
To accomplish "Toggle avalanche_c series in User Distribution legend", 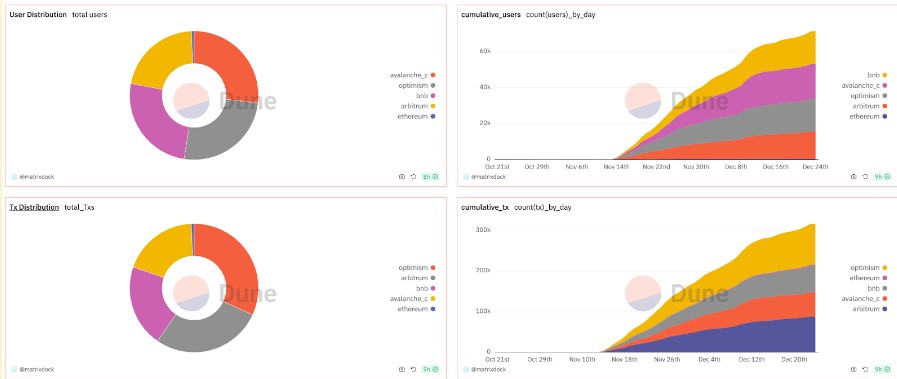I will (412, 75).
